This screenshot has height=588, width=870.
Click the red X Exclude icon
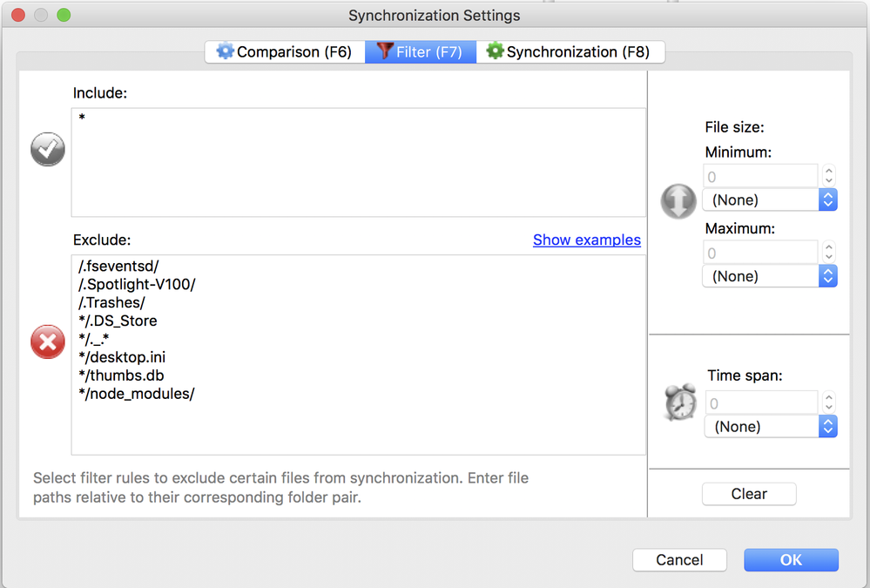tap(48, 341)
